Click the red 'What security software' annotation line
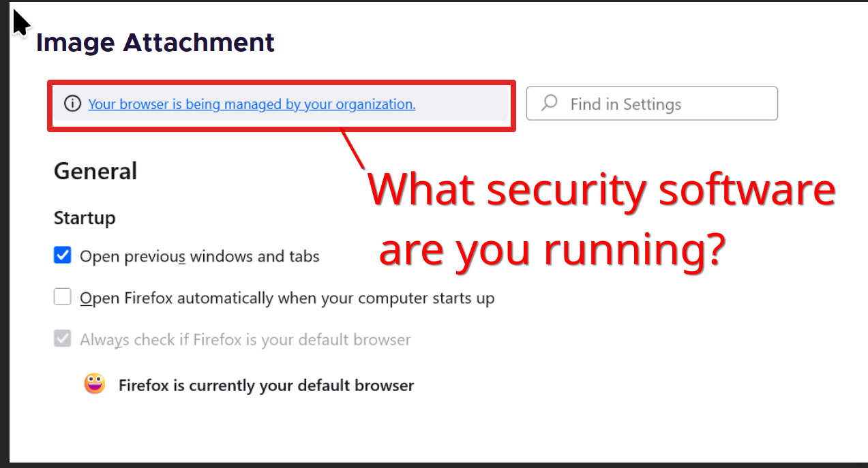 (603, 189)
